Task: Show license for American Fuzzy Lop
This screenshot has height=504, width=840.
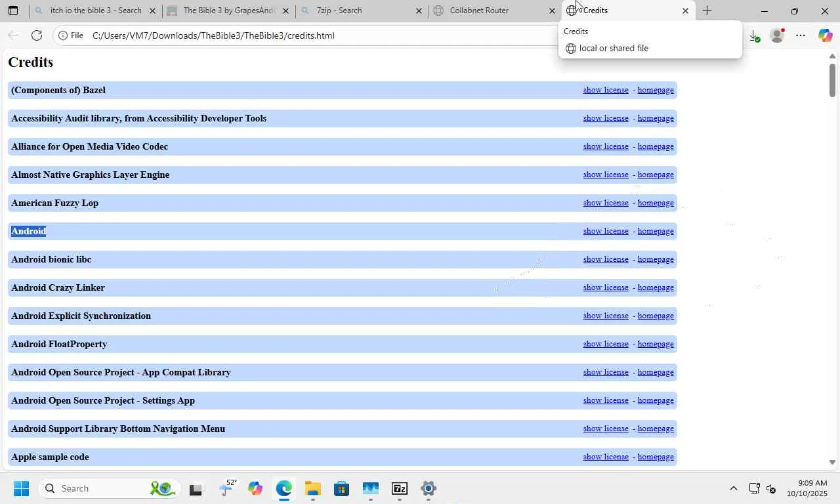Action: 606,203
